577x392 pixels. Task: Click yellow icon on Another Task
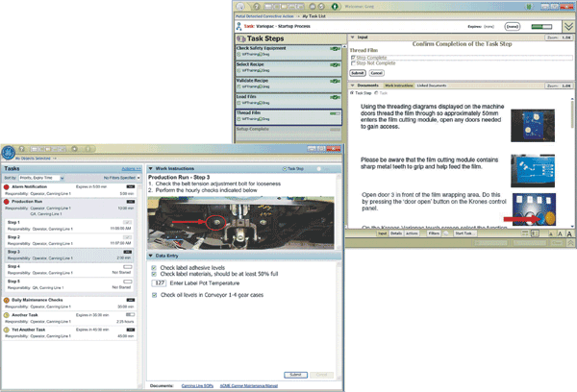(7, 315)
